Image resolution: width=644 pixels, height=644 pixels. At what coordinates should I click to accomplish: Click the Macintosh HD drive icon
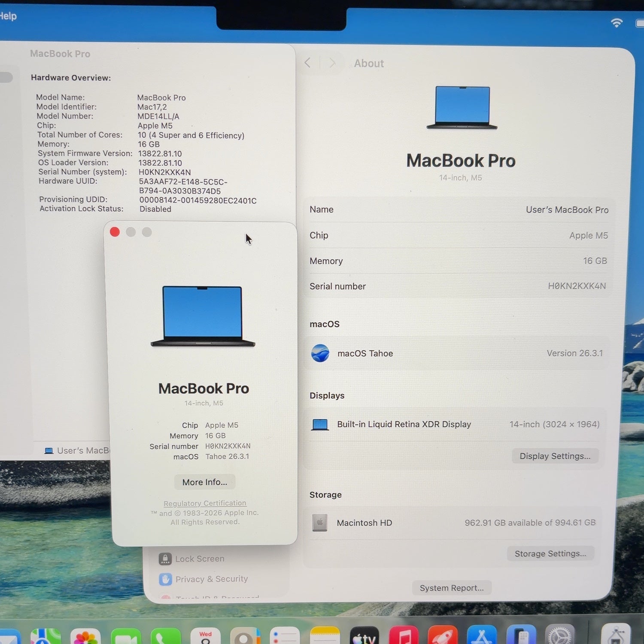[320, 522]
